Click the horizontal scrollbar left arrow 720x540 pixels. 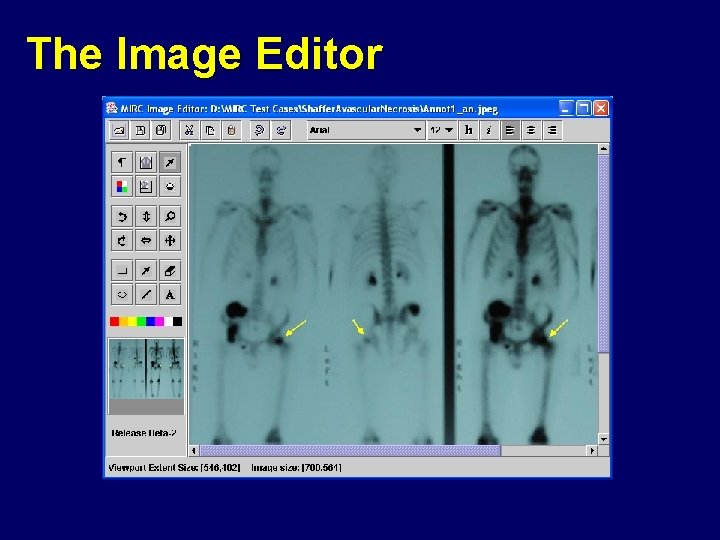[x=194, y=451]
